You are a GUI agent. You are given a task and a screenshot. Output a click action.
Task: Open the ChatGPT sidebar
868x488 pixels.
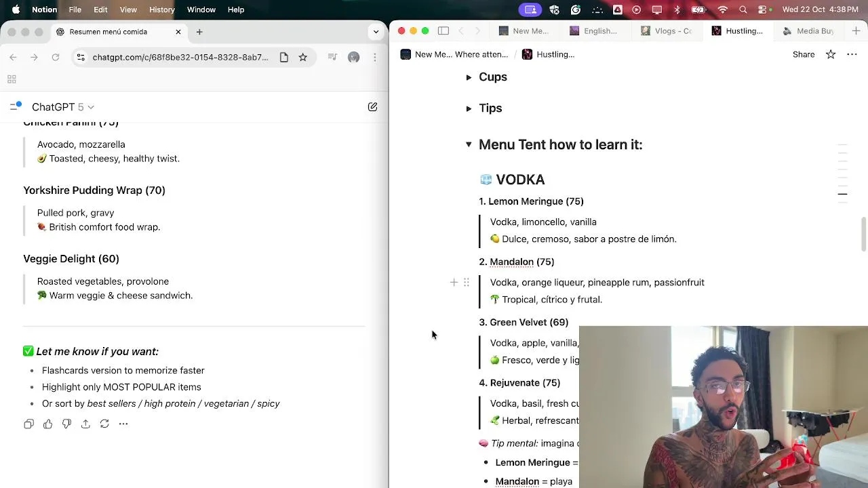coord(15,106)
